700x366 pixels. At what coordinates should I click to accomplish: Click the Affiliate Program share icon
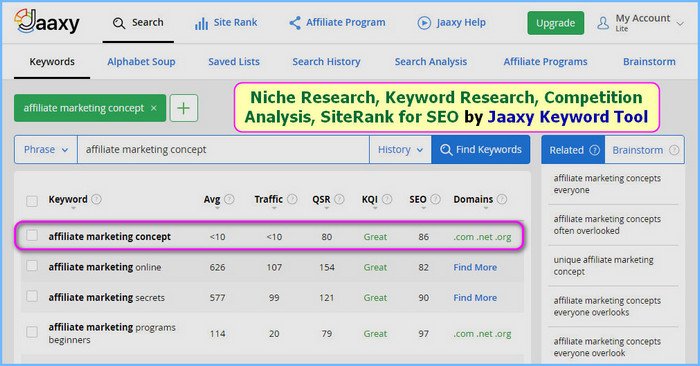(x=295, y=23)
